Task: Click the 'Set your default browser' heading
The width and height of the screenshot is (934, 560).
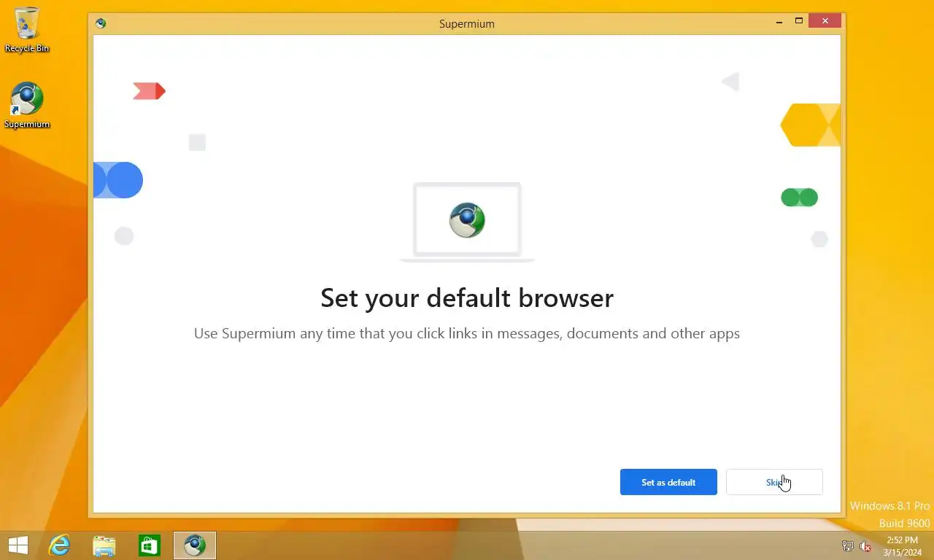Action: click(x=467, y=298)
